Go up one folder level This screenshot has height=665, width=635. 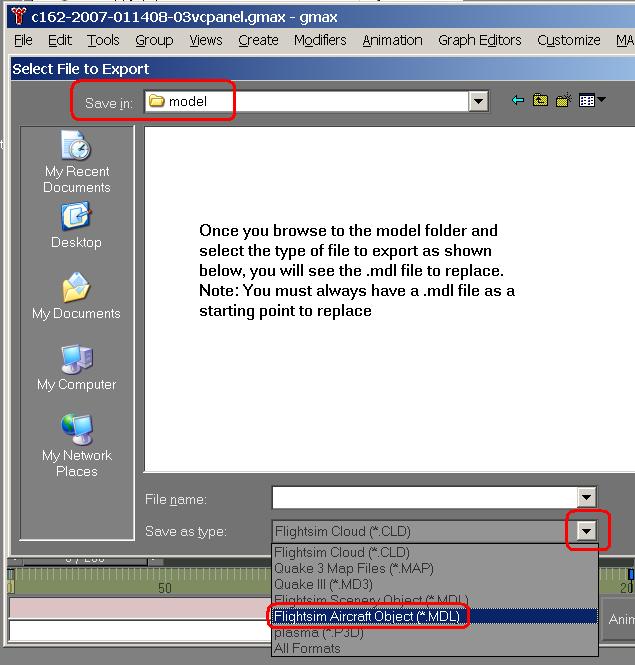(540, 101)
